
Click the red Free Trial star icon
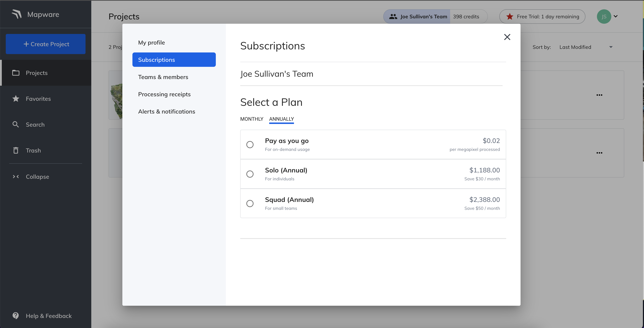[x=509, y=17]
